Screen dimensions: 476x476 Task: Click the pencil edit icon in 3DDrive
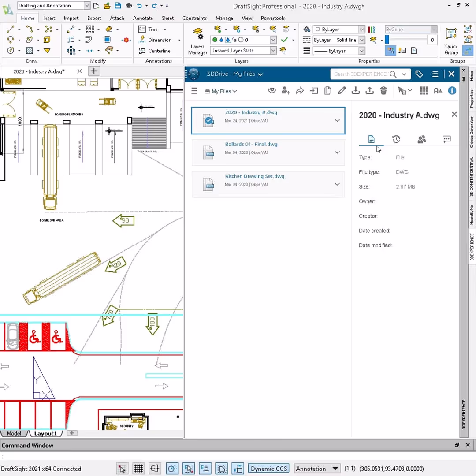point(342,90)
